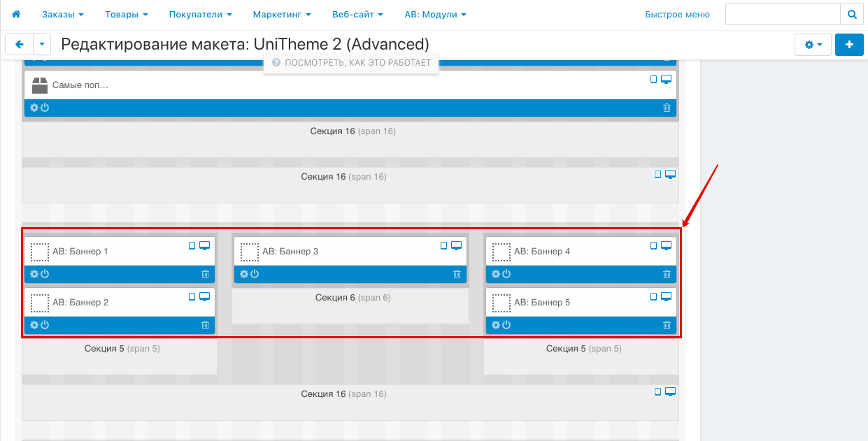The height and width of the screenshot is (441, 868).
Task: Click the Быстрое меню link
Action: click(x=677, y=14)
